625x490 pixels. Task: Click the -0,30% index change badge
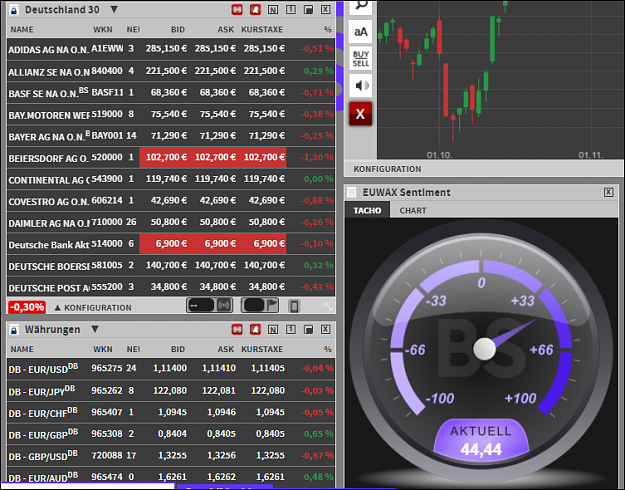[x=27, y=307]
